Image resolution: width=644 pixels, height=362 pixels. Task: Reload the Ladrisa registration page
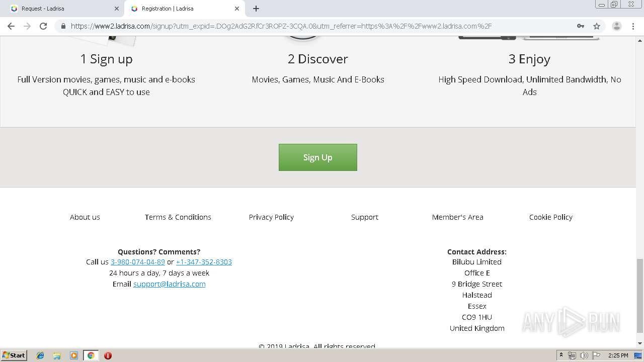43,26
